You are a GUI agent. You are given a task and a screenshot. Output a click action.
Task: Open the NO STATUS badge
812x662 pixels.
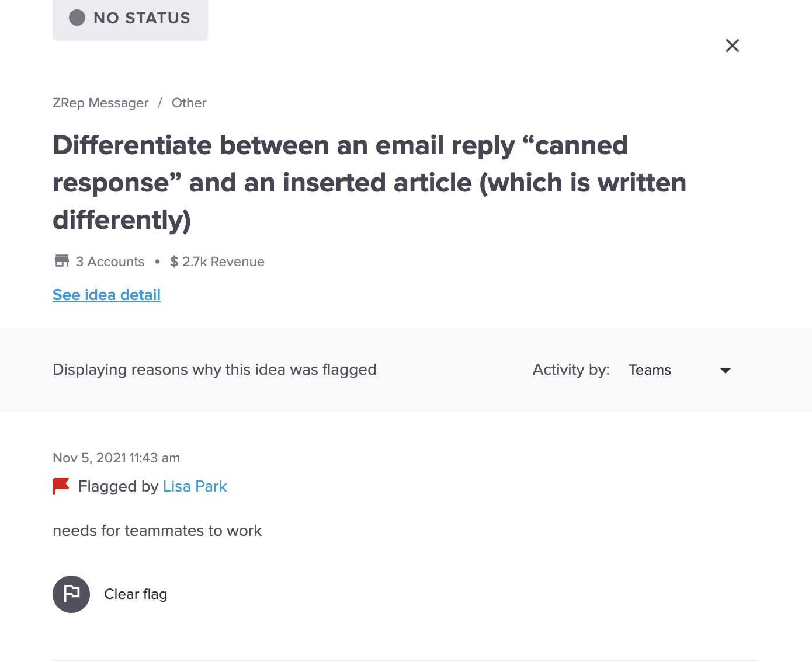point(130,19)
